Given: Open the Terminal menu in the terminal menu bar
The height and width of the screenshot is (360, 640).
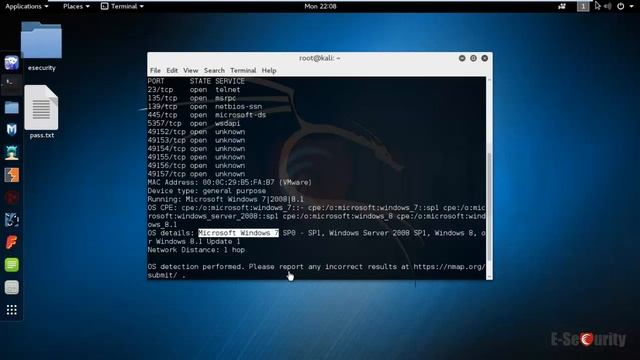Looking at the screenshot, I should click(243, 70).
